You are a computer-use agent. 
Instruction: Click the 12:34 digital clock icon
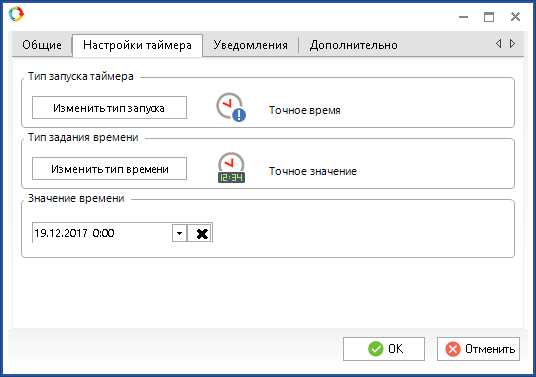231,167
